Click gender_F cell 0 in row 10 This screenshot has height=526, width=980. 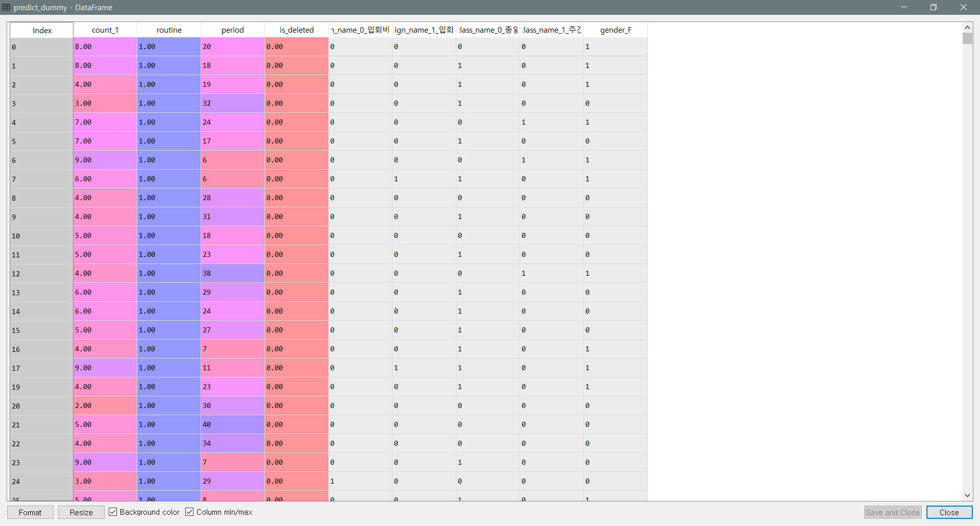pyautogui.click(x=616, y=235)
